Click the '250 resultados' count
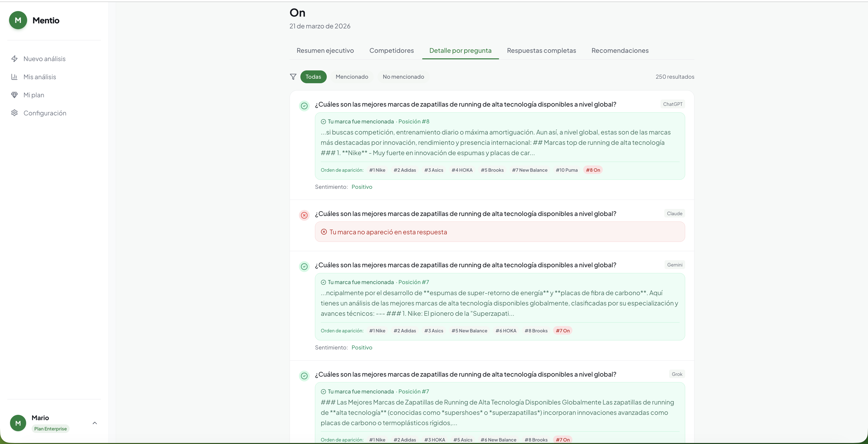 click(675, 77)
